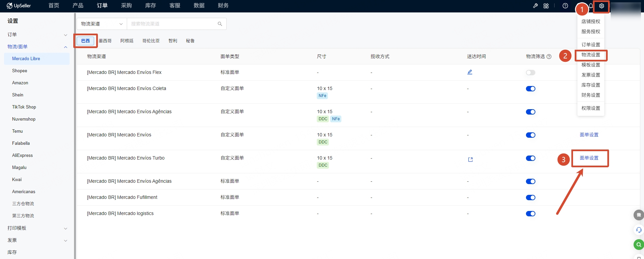
Task: Open the apps grid icon in top bar
Action: pyautogui.click(x=546, y=6)
